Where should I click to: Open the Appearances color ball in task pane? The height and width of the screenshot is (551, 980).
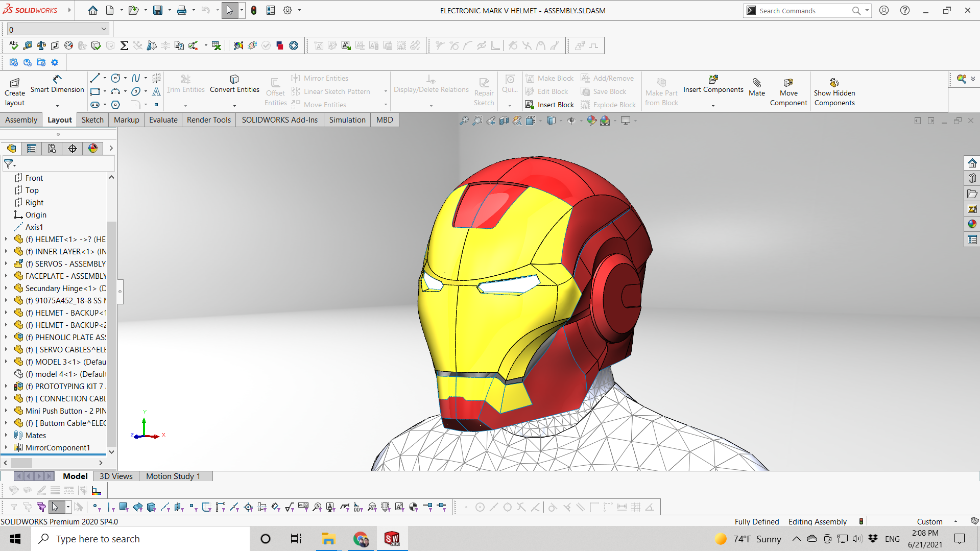[x=972, y=224]
